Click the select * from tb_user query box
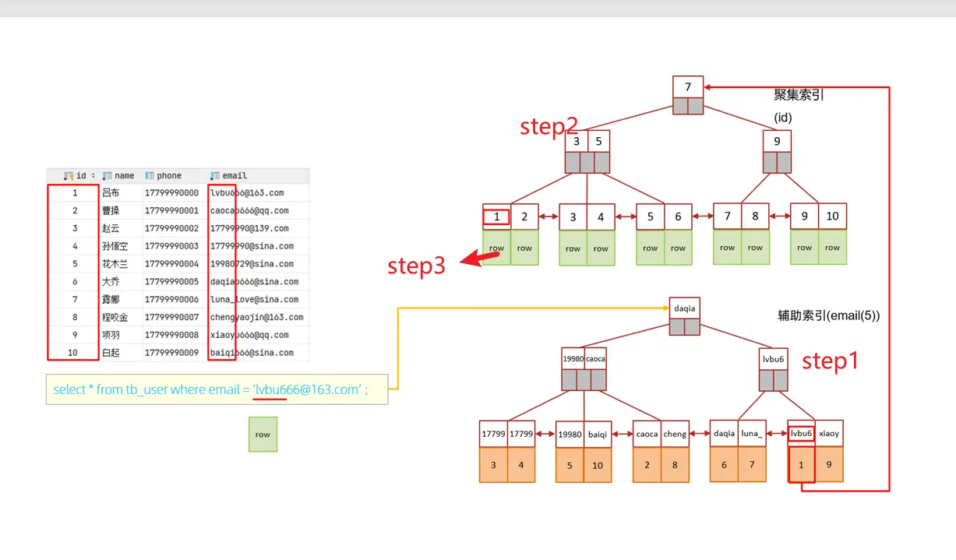The image size is (956, 560). pyautogui.click(x=217, y=389)
